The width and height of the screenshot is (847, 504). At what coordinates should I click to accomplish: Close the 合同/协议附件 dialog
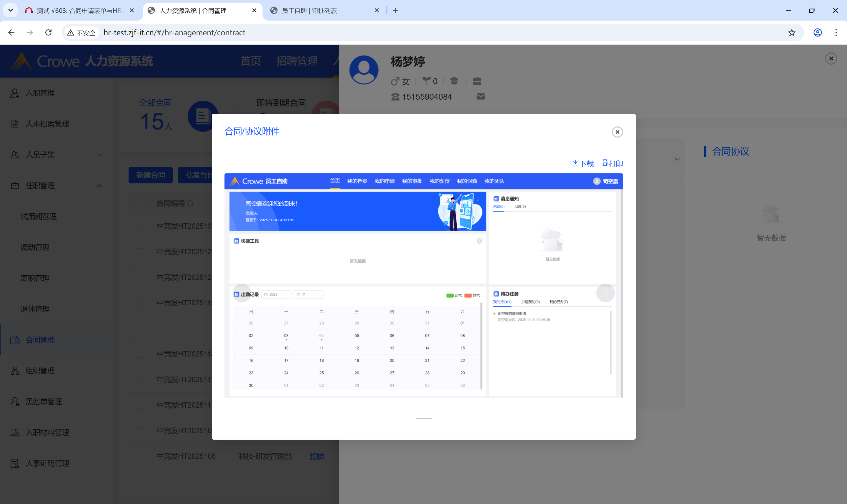click(x=617, y=132)
